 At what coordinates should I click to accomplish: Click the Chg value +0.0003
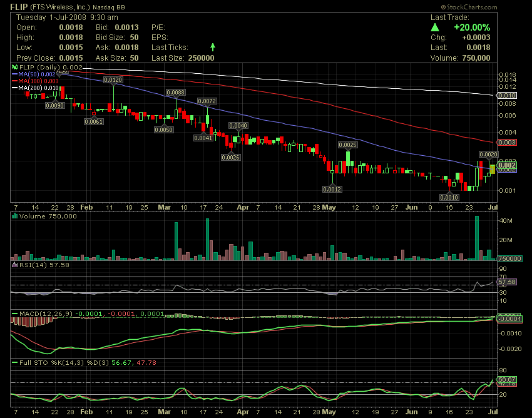(476, 38)
